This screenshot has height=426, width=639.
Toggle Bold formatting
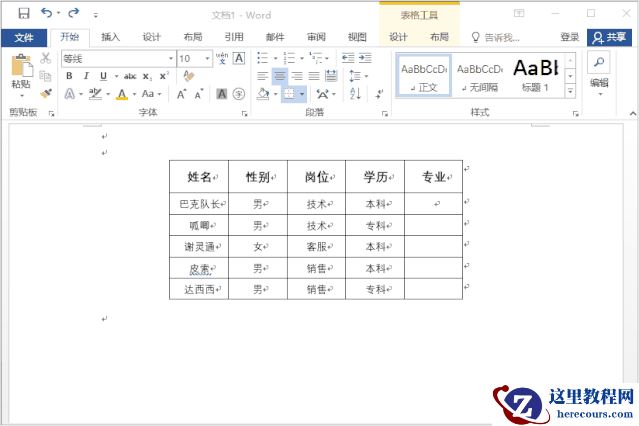pos(69,76)
